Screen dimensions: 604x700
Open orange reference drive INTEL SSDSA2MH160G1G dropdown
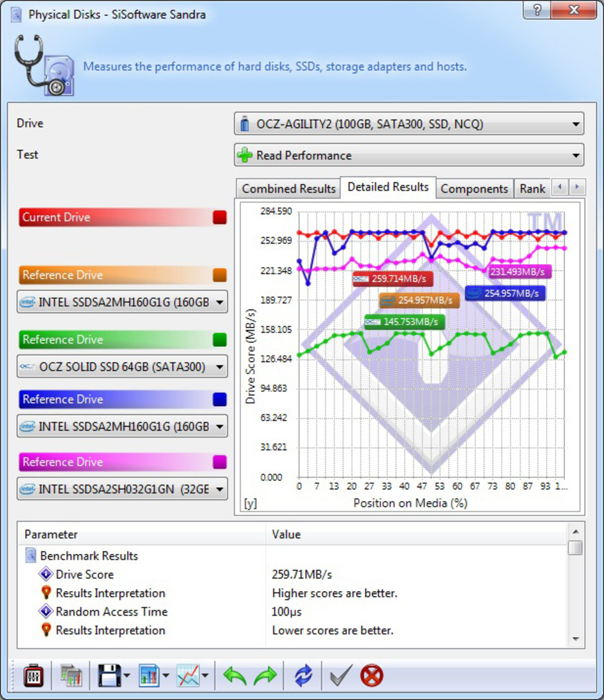coord(122,302)
